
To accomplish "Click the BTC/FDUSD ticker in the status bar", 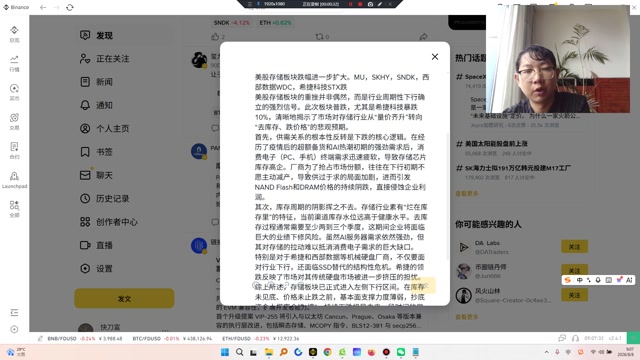I will tap(172, 338).
